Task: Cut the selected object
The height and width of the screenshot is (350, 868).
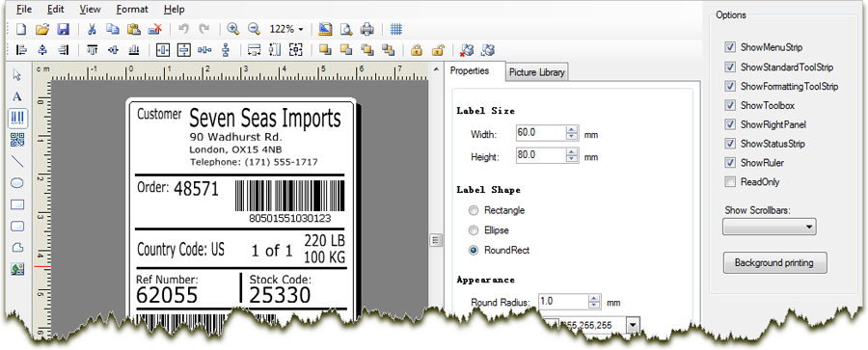Action: 93,29
